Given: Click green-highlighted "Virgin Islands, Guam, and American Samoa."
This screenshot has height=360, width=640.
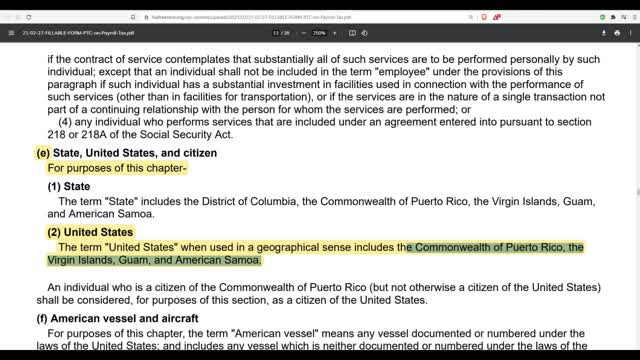Looking at the screenshot, I should 154,260.
